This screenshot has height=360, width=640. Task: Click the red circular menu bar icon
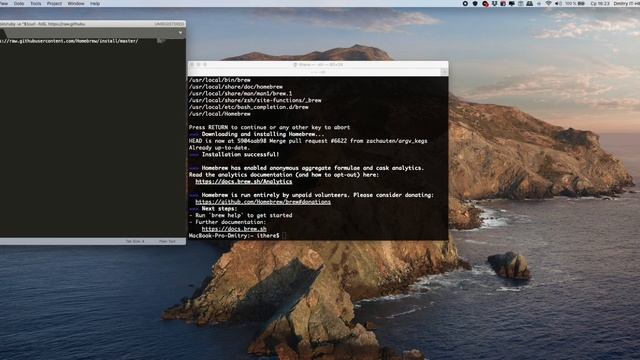(485, 4)
